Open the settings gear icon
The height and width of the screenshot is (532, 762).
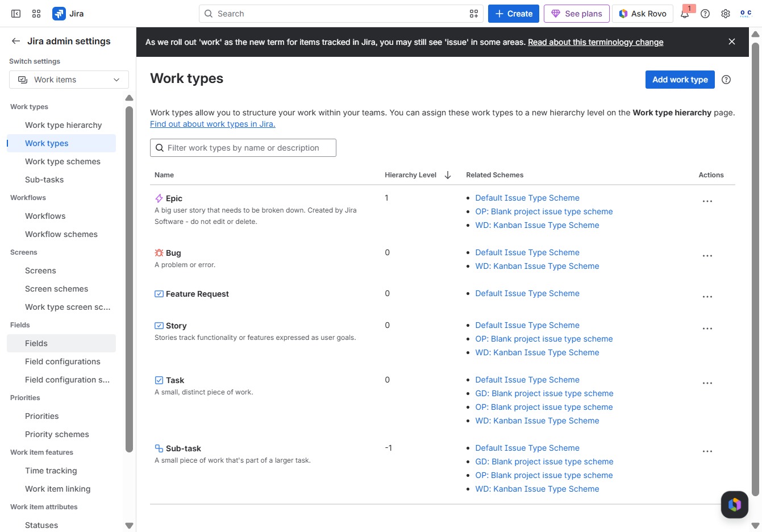[726, 14]
